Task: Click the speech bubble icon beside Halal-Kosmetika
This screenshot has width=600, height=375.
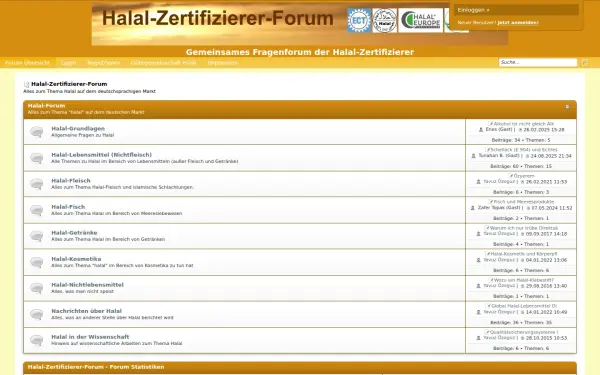Action: click(x=37, y=262)
